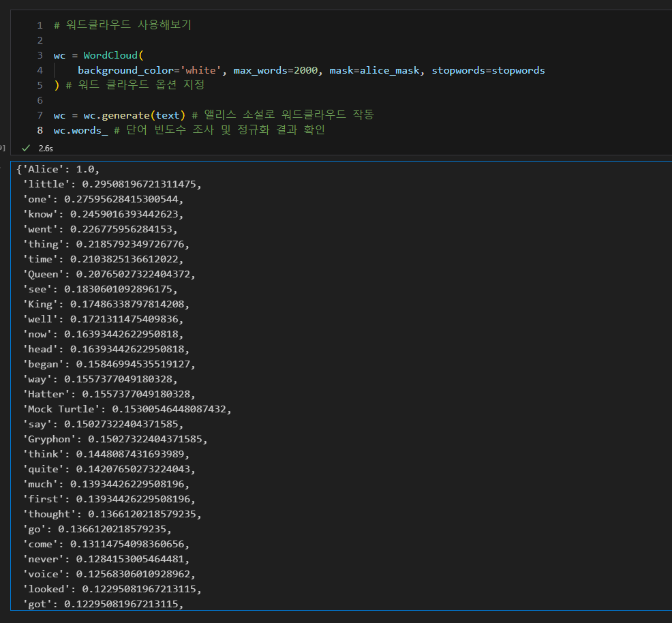Click the 'little' output row
This screenshot has height=623, width=672.
pos(112,184)
